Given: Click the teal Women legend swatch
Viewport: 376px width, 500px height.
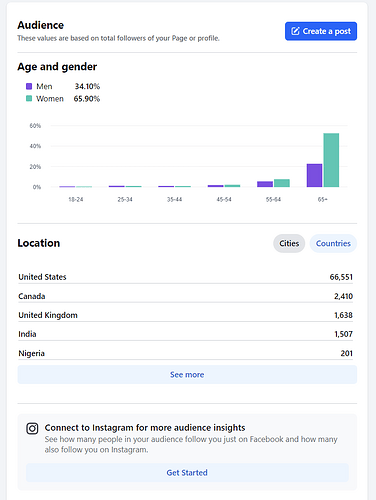Looking at the screenshot, I should point(29,99).
